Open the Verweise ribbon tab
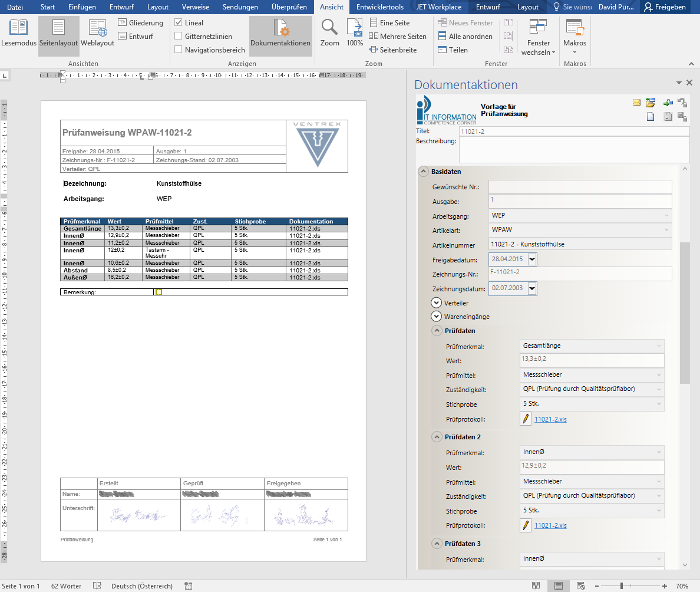Image resolution: width=700 pixels, height=592 pixels. pyautogui.click(x=196, y=6)
